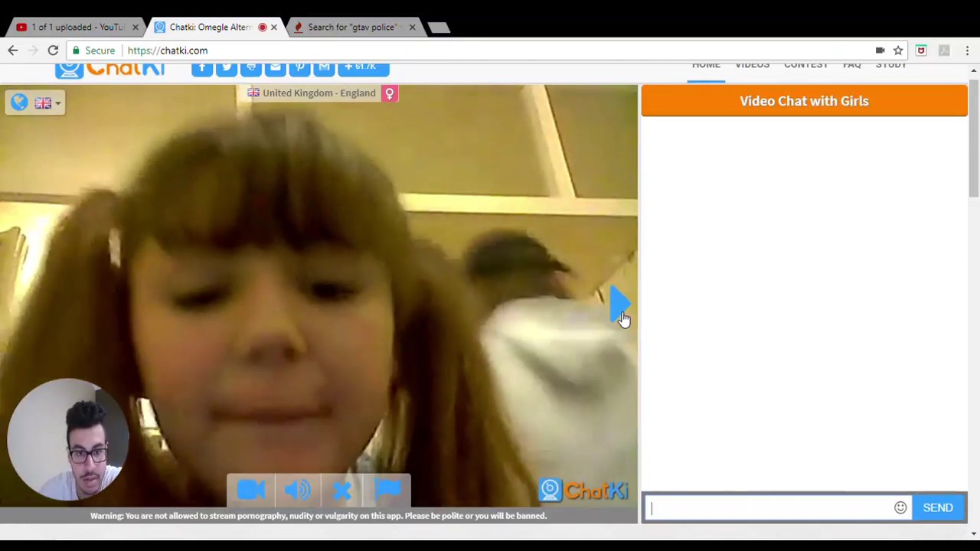Image resolution: width=980 pixels, height=551 pixels.
Task: Click the chat message input field
Action: tap(768, 508)
